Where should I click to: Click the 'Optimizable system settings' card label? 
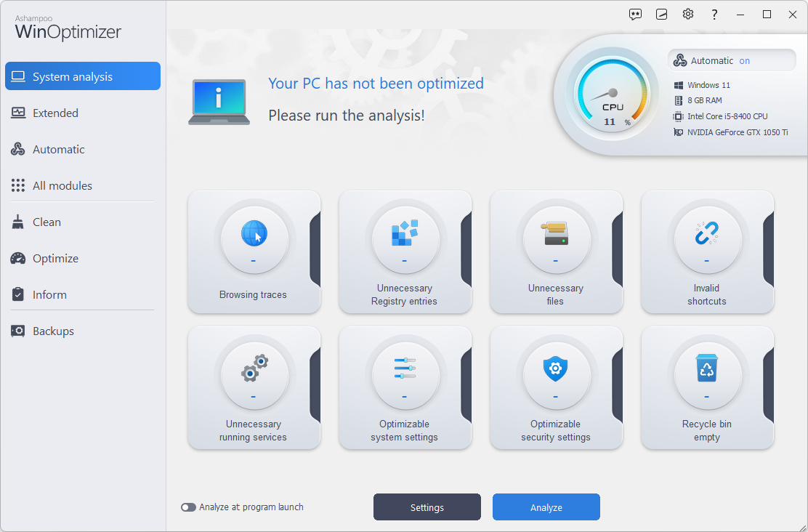click(405, 430)
